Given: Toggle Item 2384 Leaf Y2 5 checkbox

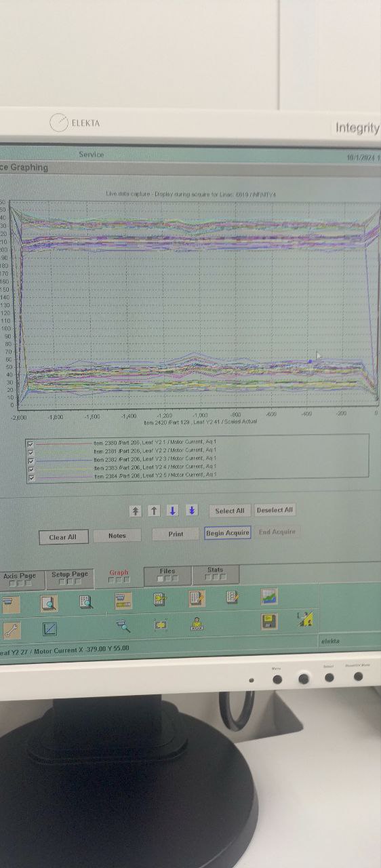Looking at the screenshot, I should [30, 477].
